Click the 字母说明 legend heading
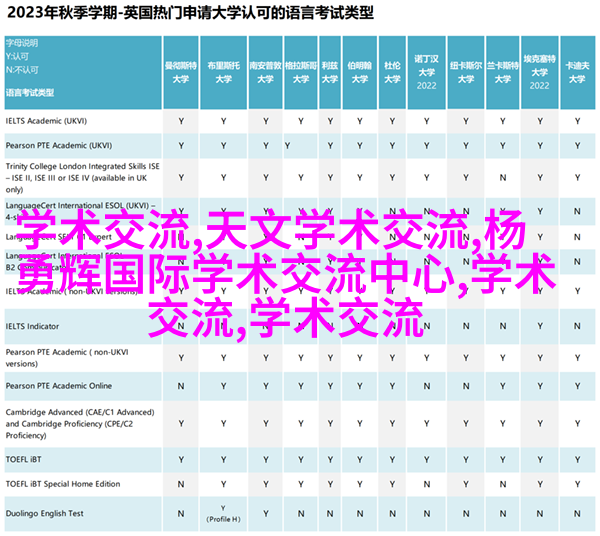 (x=22, y=43)
